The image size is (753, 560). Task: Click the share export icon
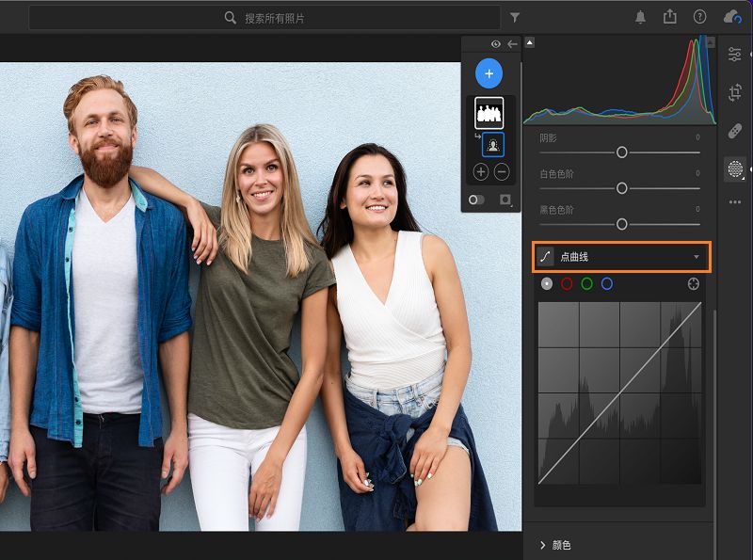pyautogui.click(x=670, y=17)
